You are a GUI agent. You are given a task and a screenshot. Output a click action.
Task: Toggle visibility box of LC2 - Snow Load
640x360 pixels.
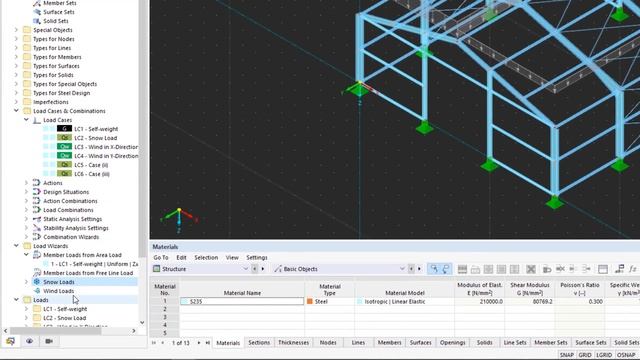(x=46, y=138)
